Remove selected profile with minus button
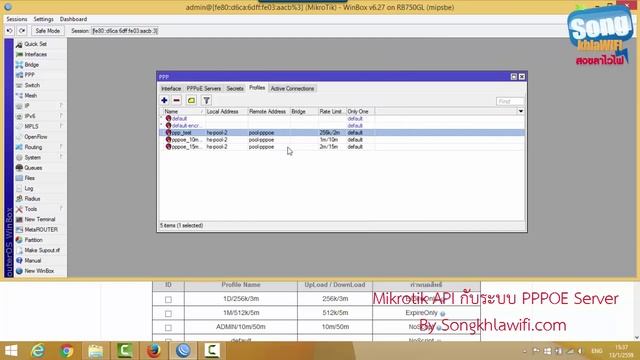 pyautogui.click(x=177, y=100)
